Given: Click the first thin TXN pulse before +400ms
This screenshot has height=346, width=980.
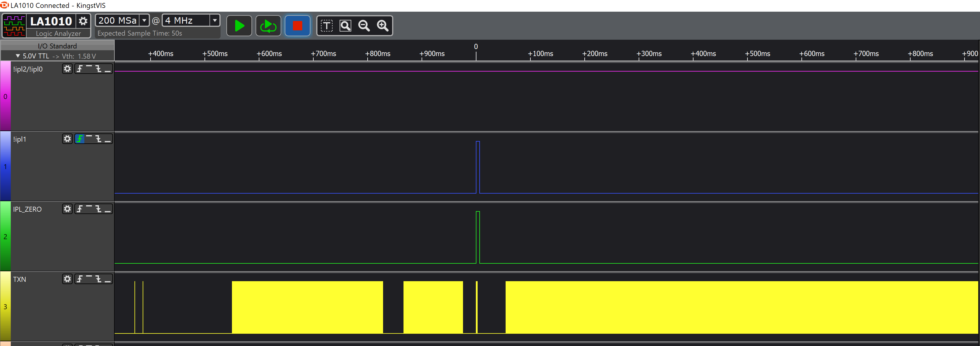Looking at the screenshot, I should 135,307.
